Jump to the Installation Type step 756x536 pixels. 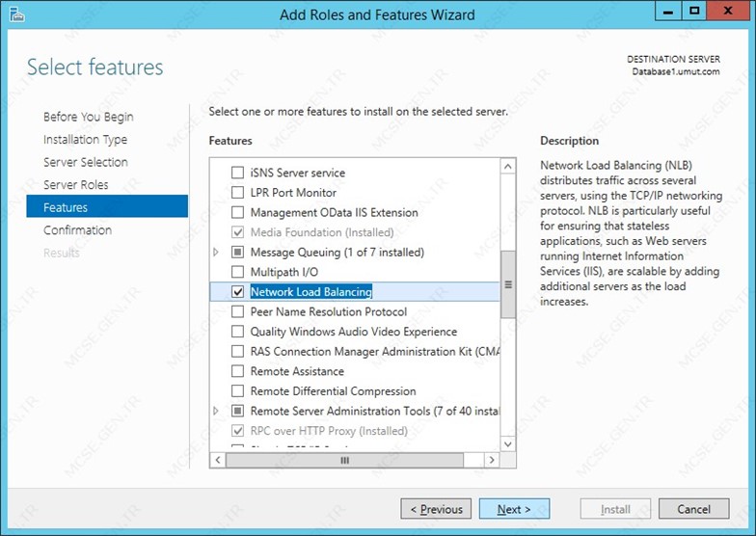[85, 139]
